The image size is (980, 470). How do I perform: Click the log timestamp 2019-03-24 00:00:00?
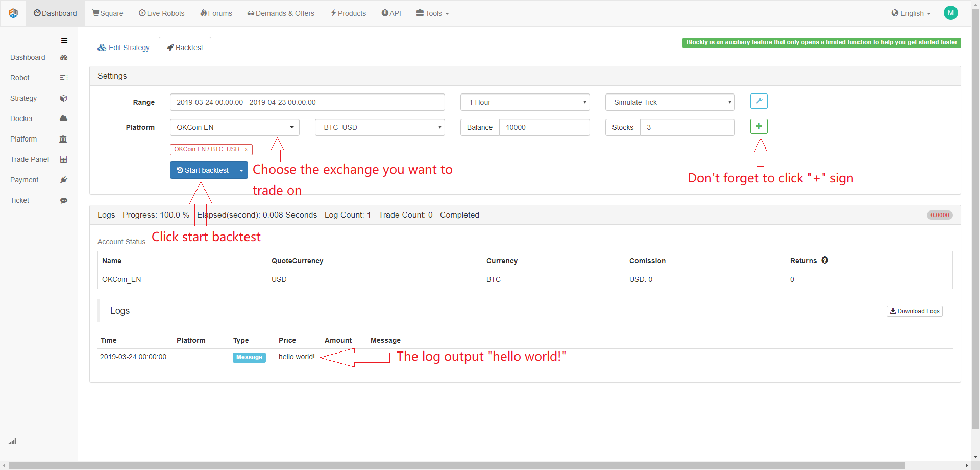[133, 357]
